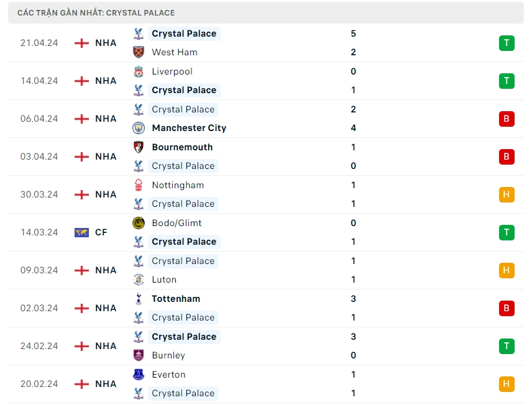
Task: Open the Manchester City team link
Action: click(x=189, y=128)
